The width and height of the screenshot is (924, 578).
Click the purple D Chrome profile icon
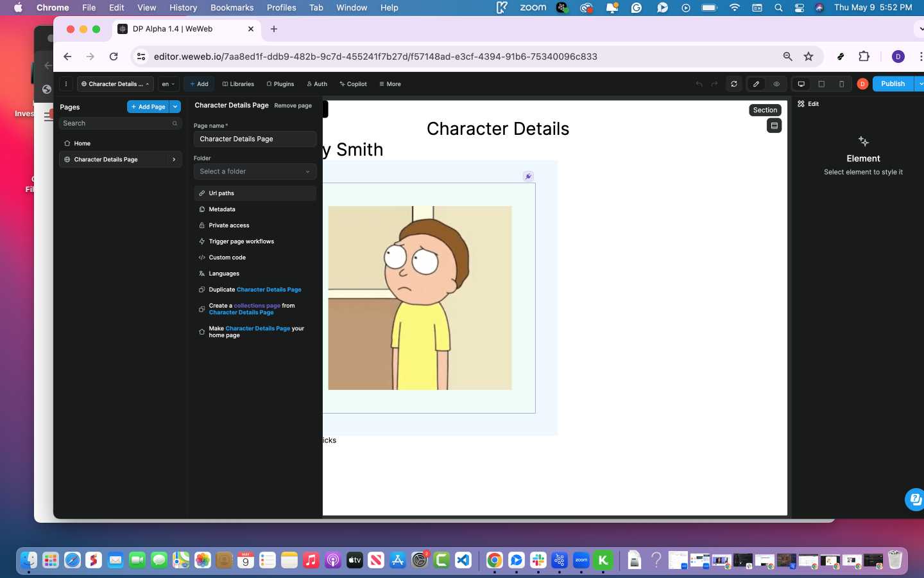[898, 57]
